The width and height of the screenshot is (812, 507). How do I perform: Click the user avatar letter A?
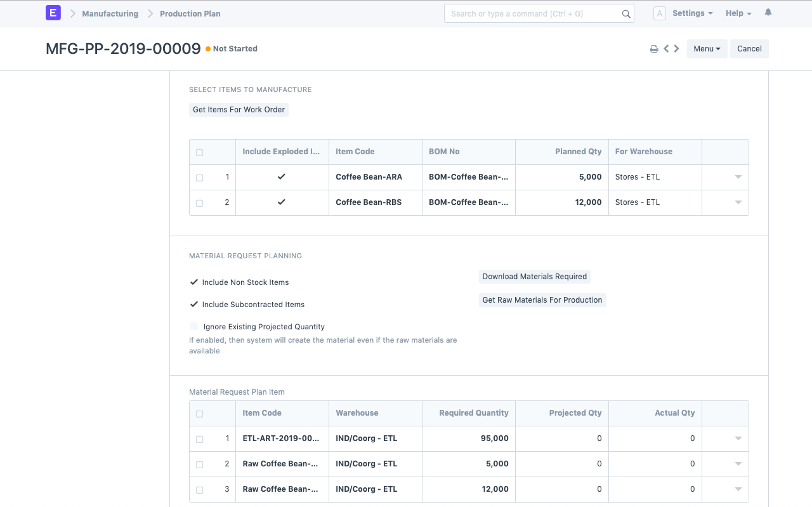point(659,13)
